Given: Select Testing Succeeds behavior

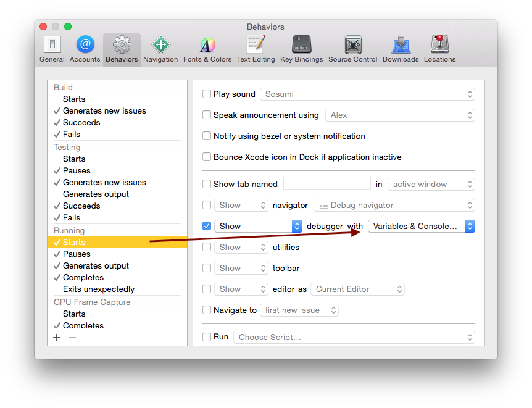Looking at the screenshot, I should [x=117, y=206].
